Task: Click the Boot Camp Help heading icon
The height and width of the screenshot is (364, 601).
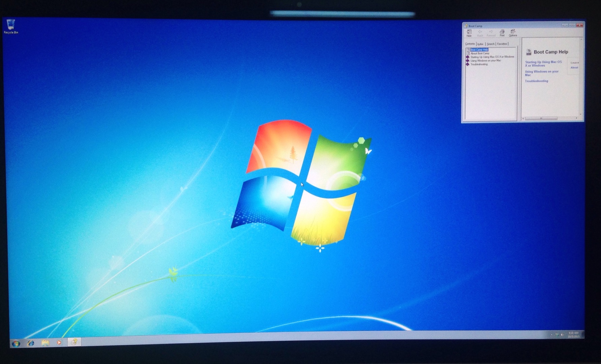Action: (x=529, y=52)
